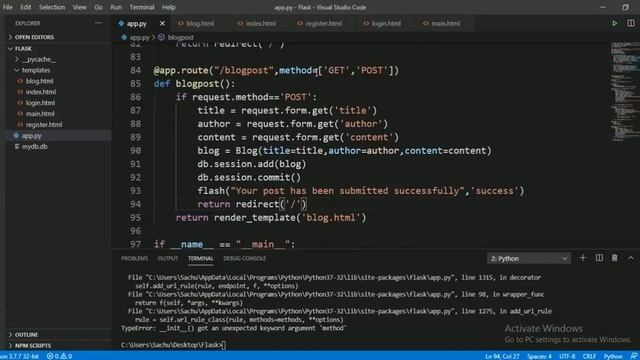Switch to the Output panel tab
Screen dimensions: 640x360
coord(168,258)
